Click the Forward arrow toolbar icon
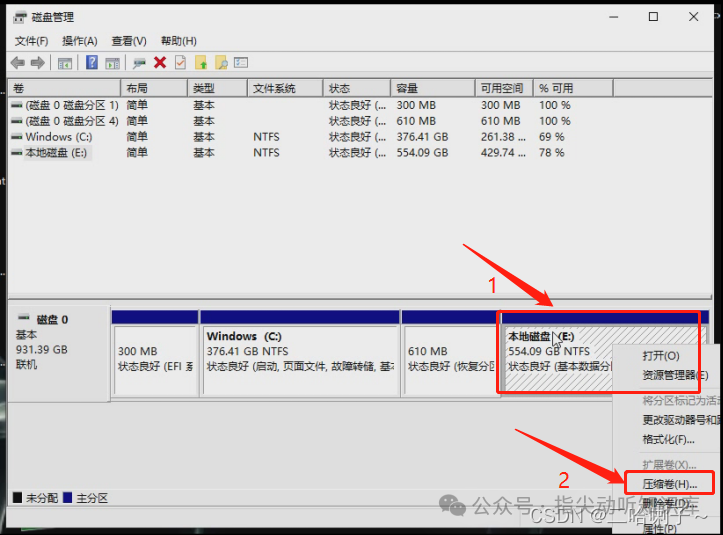 (38, 63)
